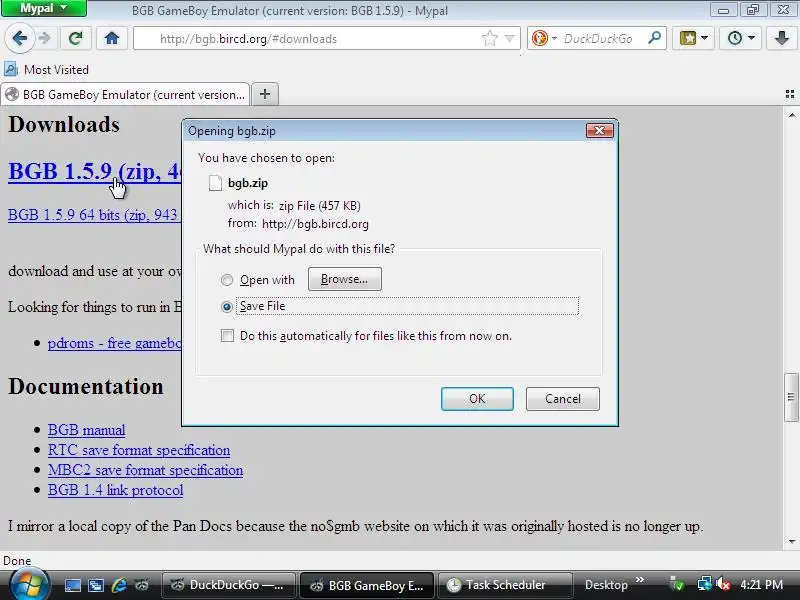Open MBC2 save format specification link
800x600 pixels.
[x=145, y=470]
